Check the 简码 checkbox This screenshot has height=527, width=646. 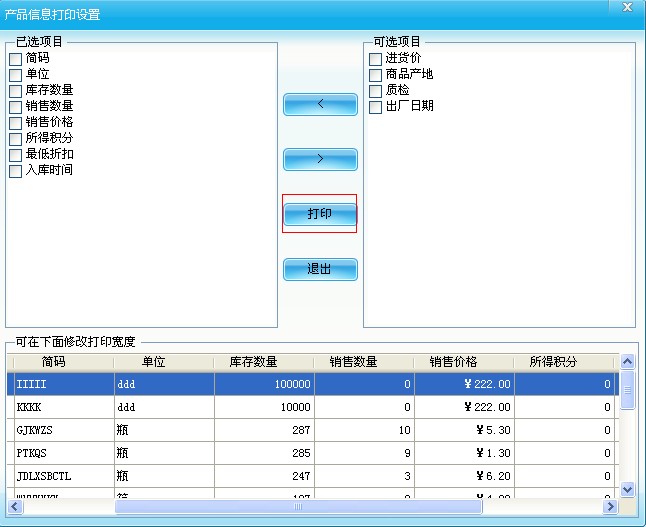[x=16, y=59]
